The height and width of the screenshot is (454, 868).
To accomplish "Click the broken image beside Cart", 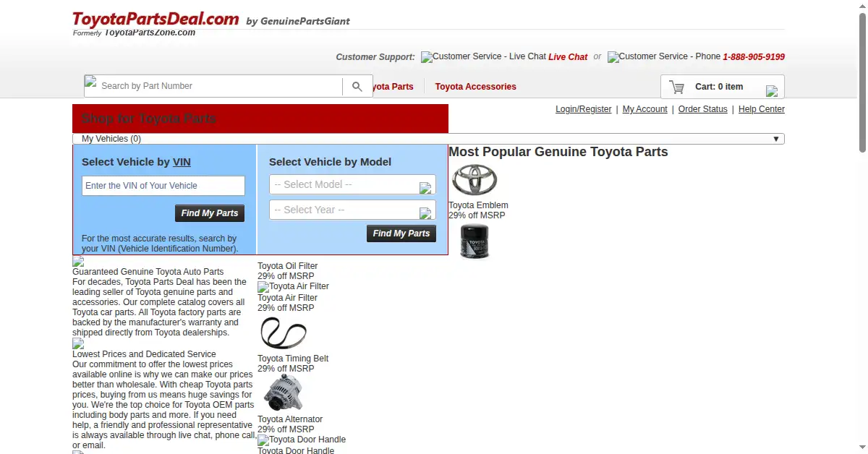I will [772, 91].
